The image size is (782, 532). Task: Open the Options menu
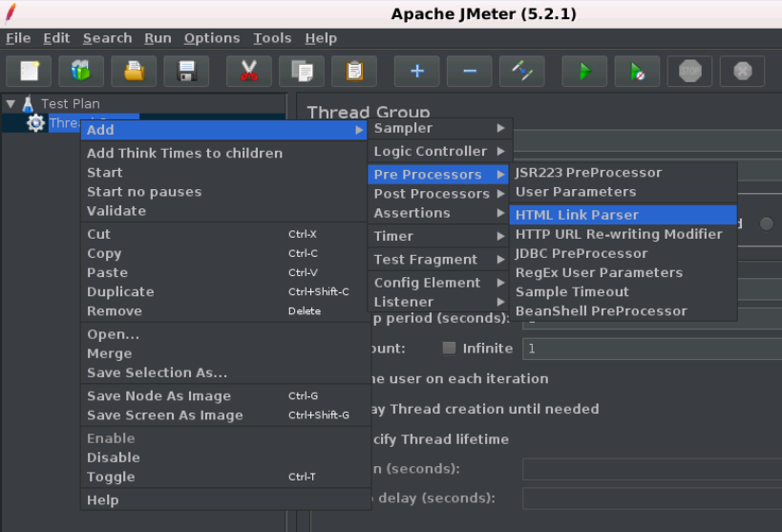click(211, 38)
